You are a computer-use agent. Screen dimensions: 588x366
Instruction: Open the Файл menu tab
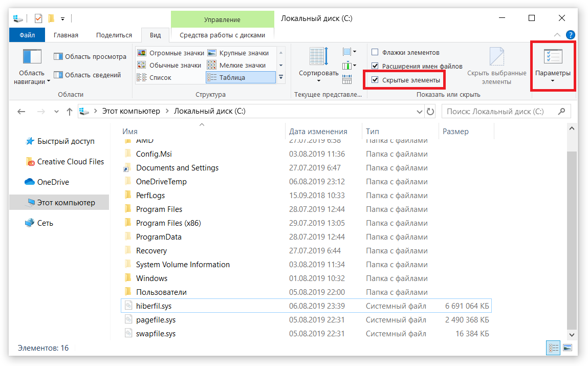click(27, 35)
